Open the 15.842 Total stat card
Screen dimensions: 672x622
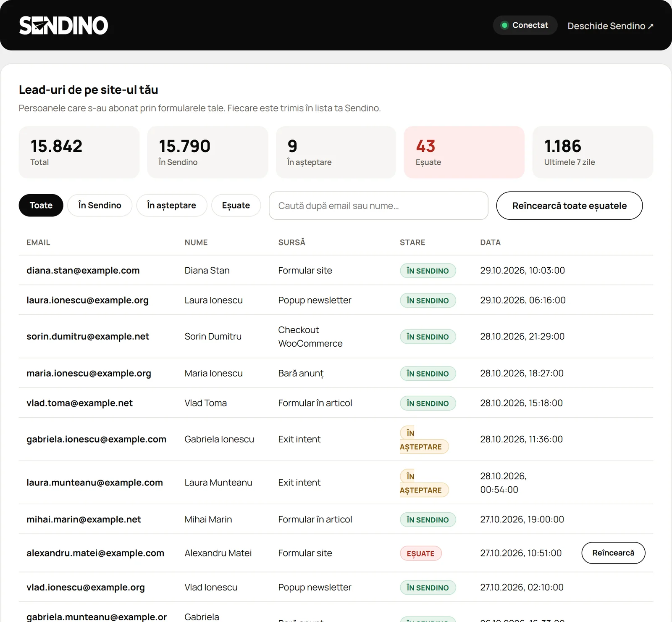coord(79,152)
